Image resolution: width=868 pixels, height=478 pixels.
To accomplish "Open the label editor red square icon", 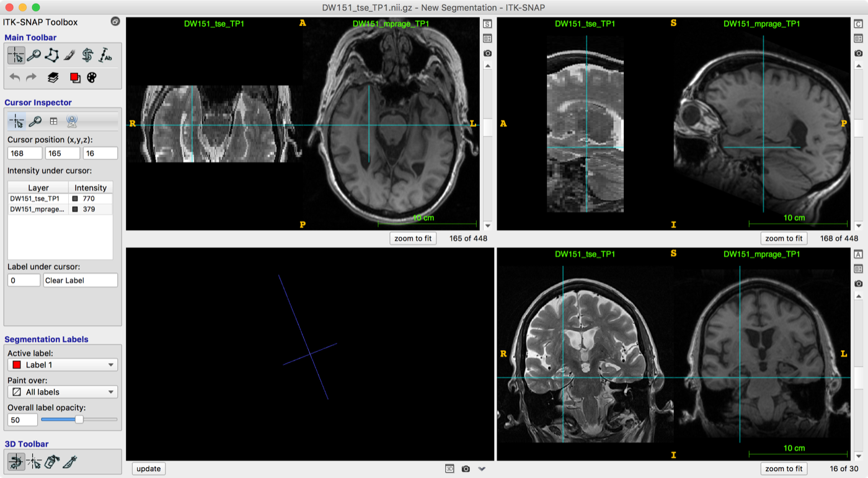I will coord(75,77).
